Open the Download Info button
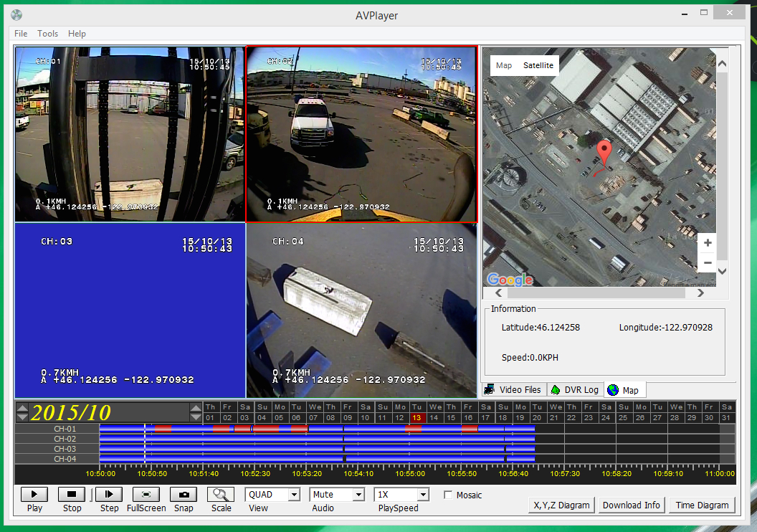Image resolution: width=757 pixels, height=532 pixels. tap(631, 505)
